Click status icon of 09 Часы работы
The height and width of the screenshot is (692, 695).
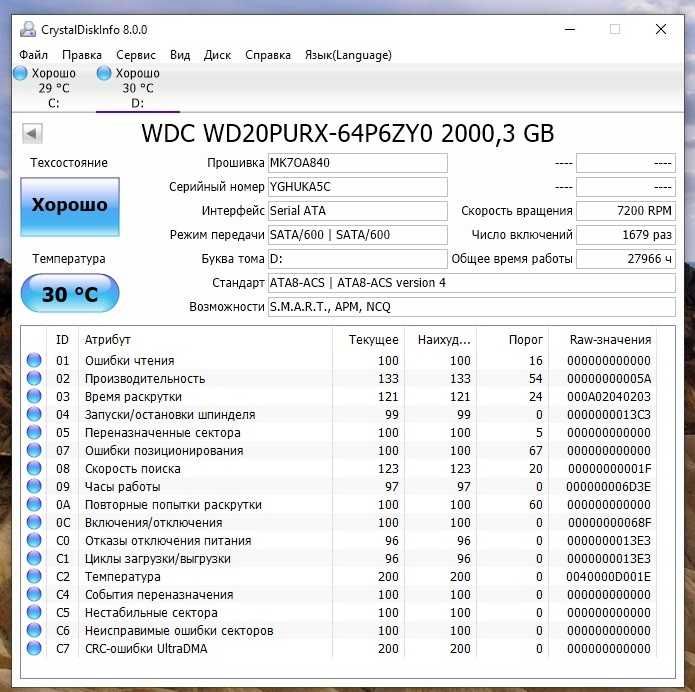(x=34, y=486)
